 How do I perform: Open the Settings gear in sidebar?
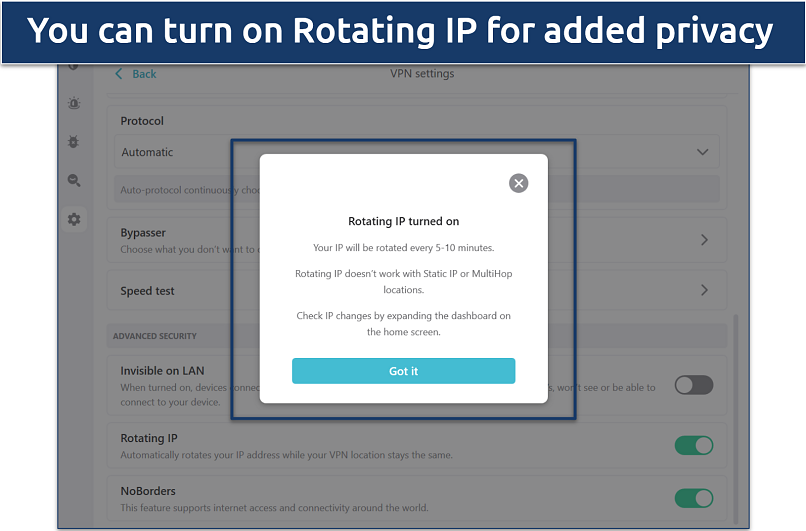tap(74, 219)
